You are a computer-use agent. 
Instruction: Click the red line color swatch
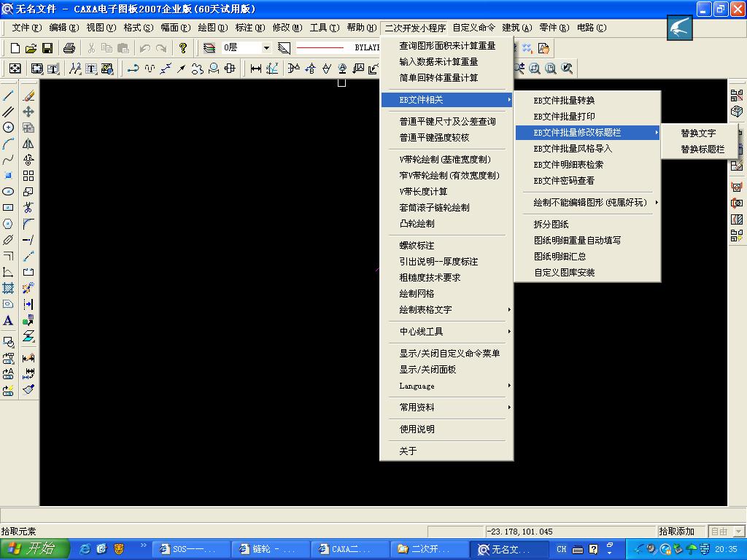pyautogui.click(x=320, y=47)
